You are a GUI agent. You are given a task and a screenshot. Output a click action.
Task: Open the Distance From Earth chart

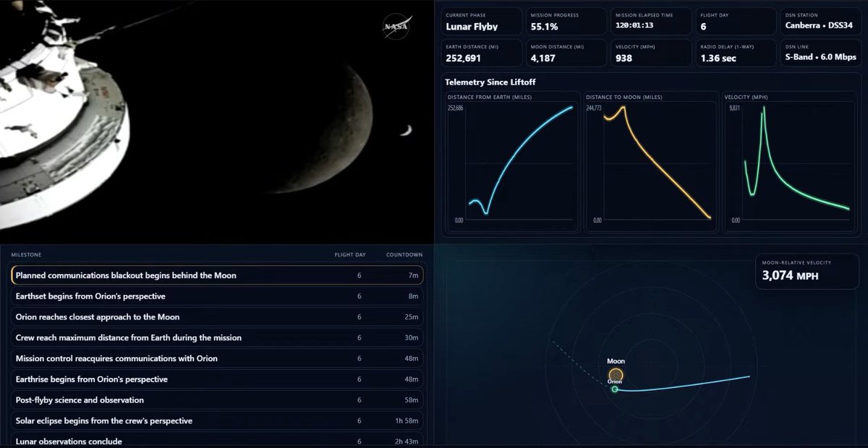pyautogui.click(x=512, y=162)
